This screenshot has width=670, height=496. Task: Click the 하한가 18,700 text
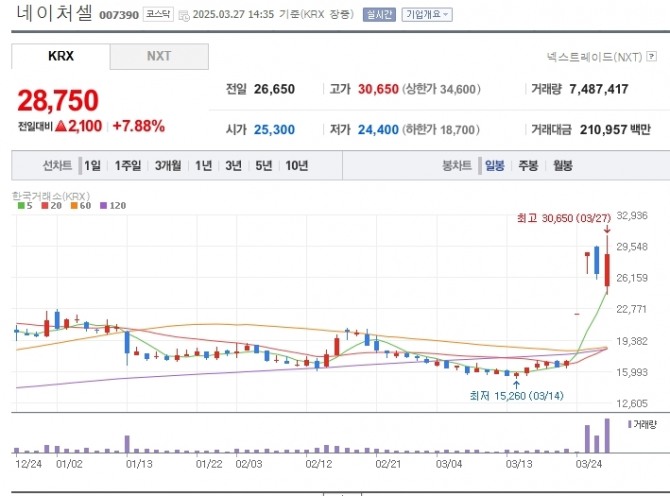[x=441, y=129]
